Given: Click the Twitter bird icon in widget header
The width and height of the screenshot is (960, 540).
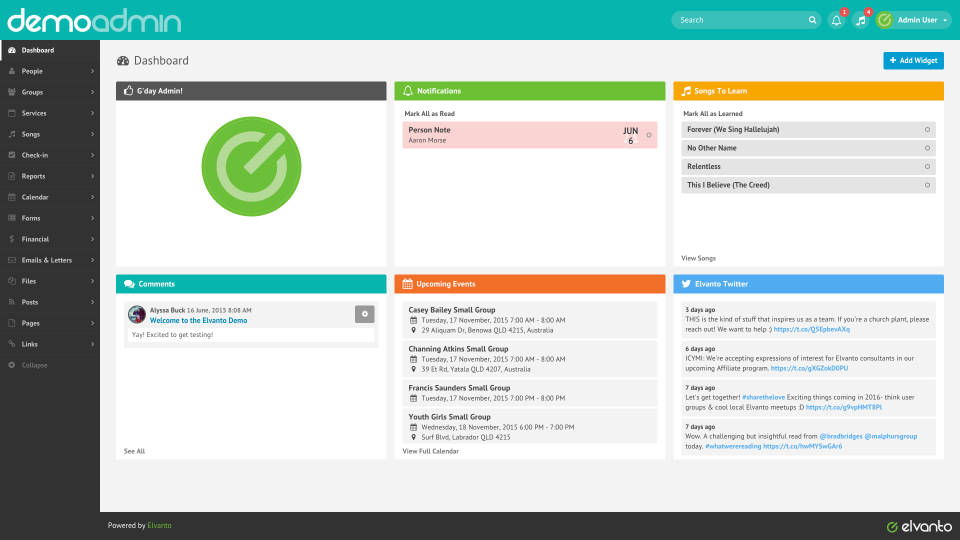Looking at the screenshot, I should pyautogui.click(x=686, y=284).
